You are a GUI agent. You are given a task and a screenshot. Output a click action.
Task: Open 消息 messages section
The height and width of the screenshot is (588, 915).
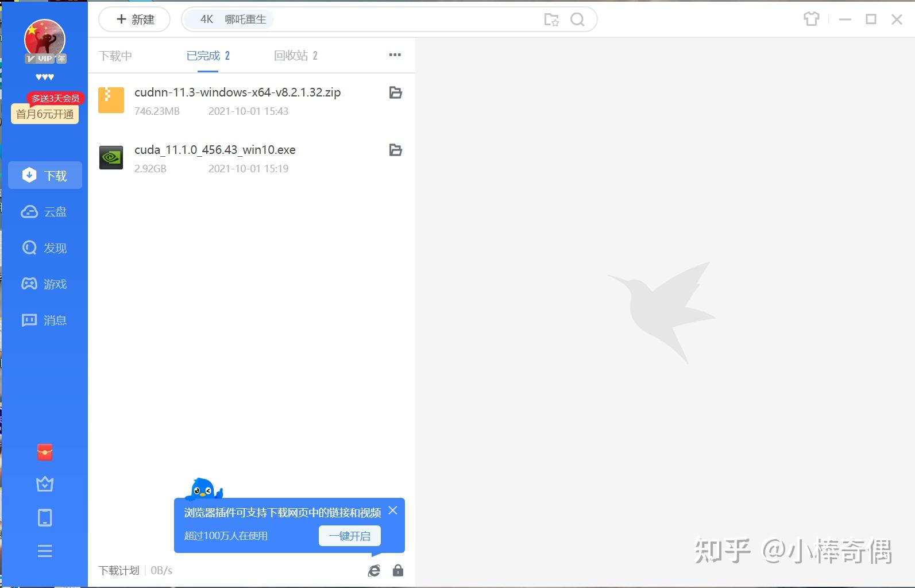pos(44,320)
